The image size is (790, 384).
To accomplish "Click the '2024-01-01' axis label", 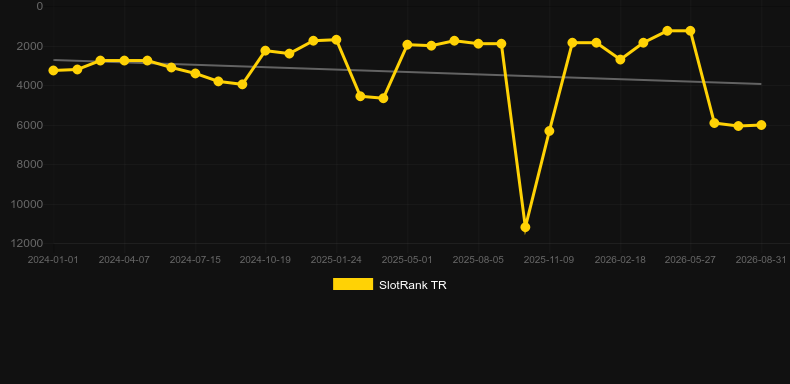I will pyautogui.click(x=53, y=260).
